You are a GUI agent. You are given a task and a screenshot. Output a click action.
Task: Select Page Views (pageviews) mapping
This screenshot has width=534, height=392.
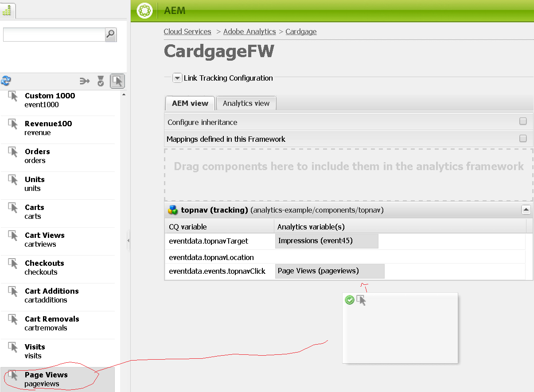point(330,271)
